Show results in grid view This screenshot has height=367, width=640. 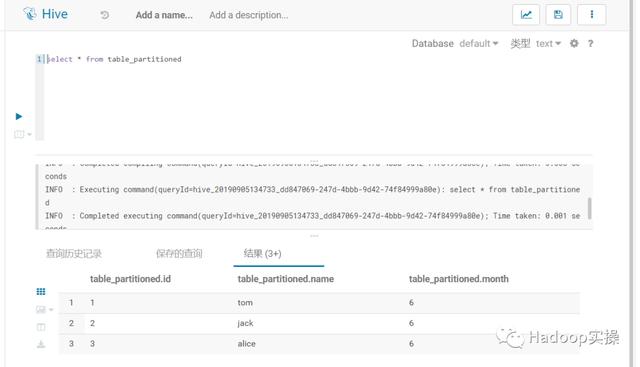coord(41,291)
